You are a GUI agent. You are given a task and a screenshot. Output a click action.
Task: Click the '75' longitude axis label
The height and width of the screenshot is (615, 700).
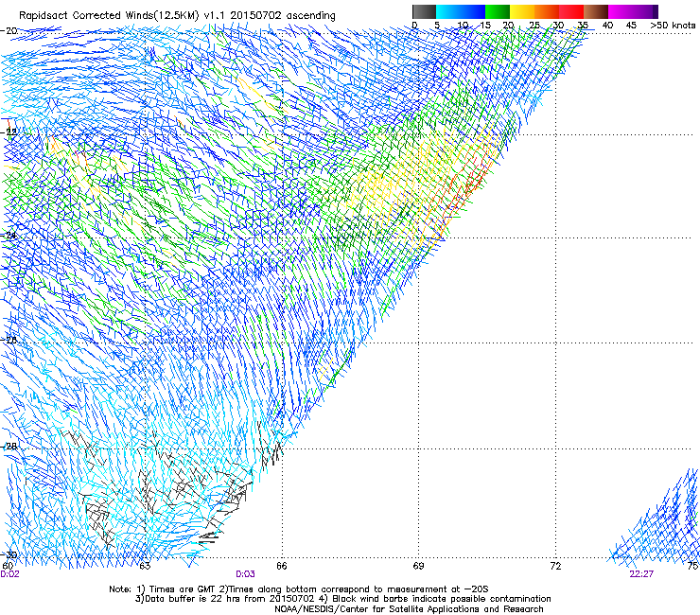pos(692,566)
